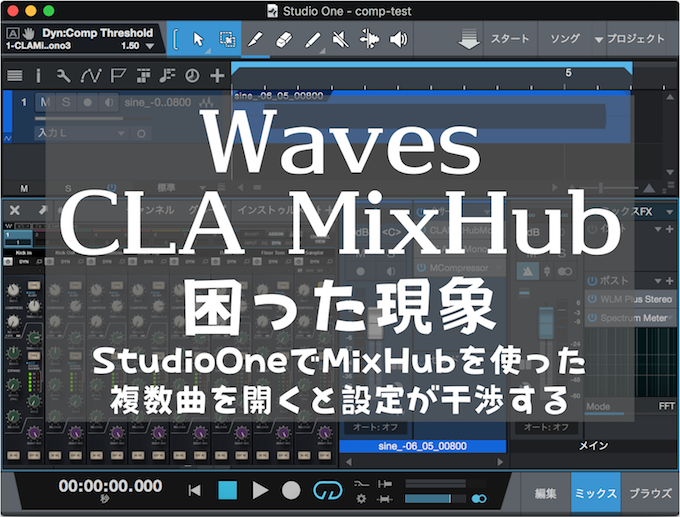Select the Listen speaker tool
The width and height of the screenshot is (680, 517).
tap(398, 39)
